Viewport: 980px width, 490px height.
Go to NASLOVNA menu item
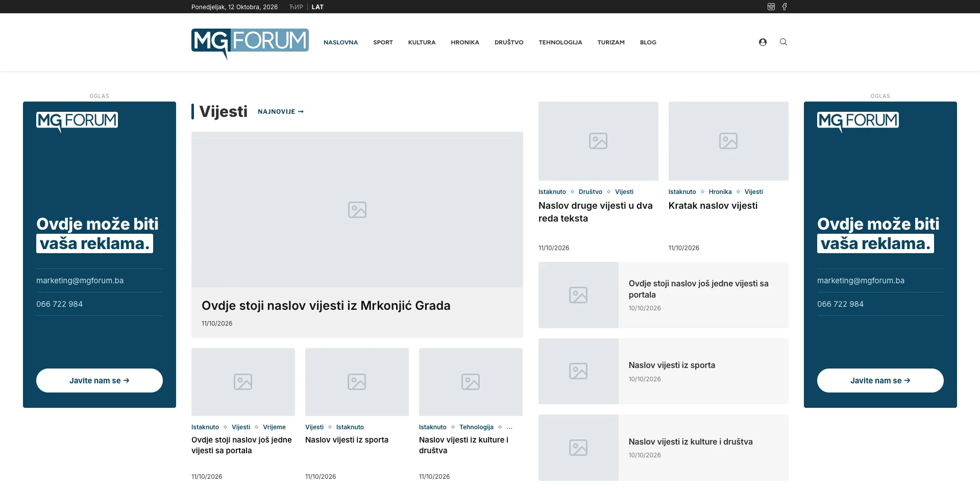(340, 42)
